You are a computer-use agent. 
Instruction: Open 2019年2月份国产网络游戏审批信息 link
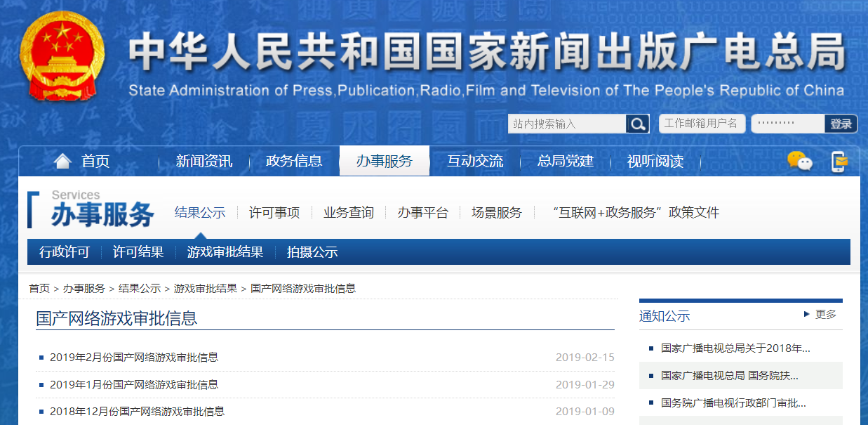134,358
